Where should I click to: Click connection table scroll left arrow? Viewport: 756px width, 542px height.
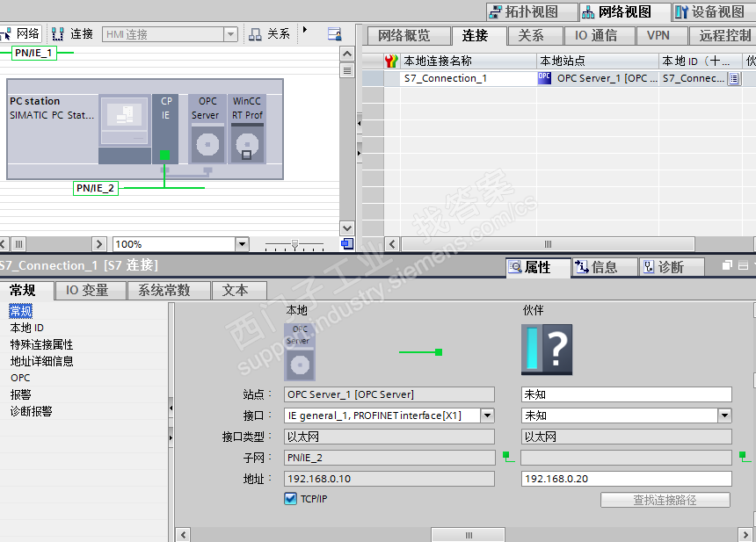pyautogui.click(x=392, y=244)
